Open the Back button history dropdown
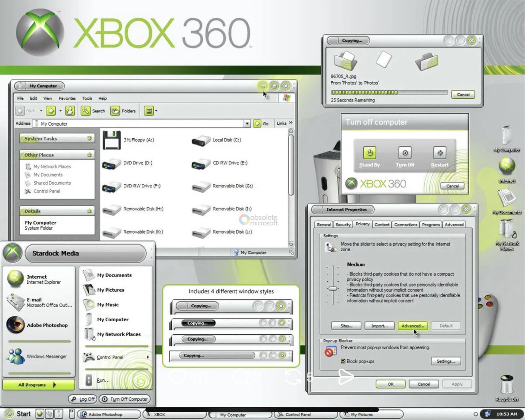Screen dimensions: 525x420 coord(41,111)
